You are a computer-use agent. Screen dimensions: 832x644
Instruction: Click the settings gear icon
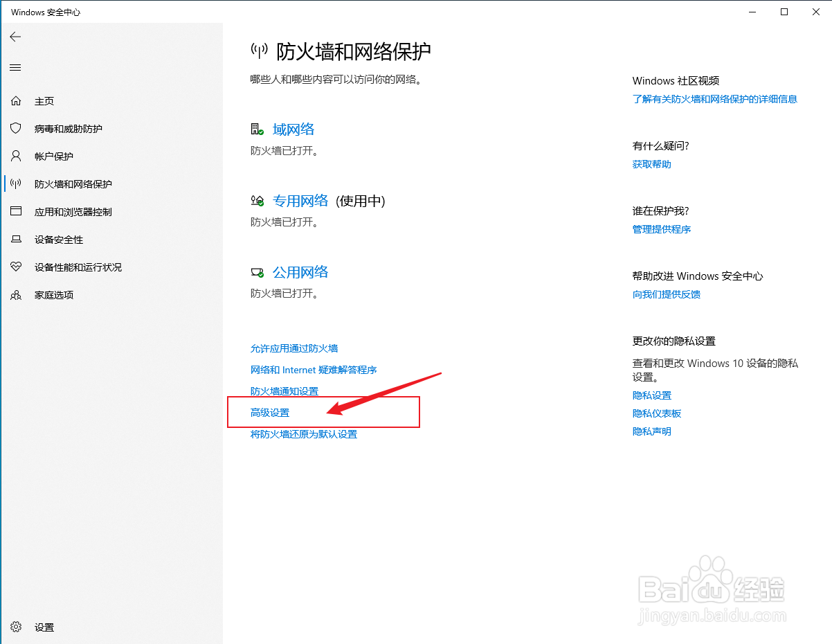[16, 627]
